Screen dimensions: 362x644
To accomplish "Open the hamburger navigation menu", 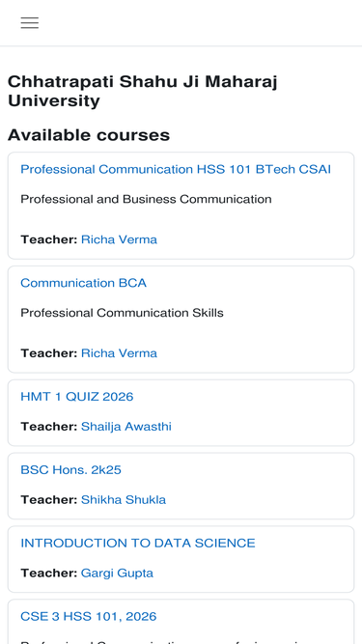I will pos(30,22).
